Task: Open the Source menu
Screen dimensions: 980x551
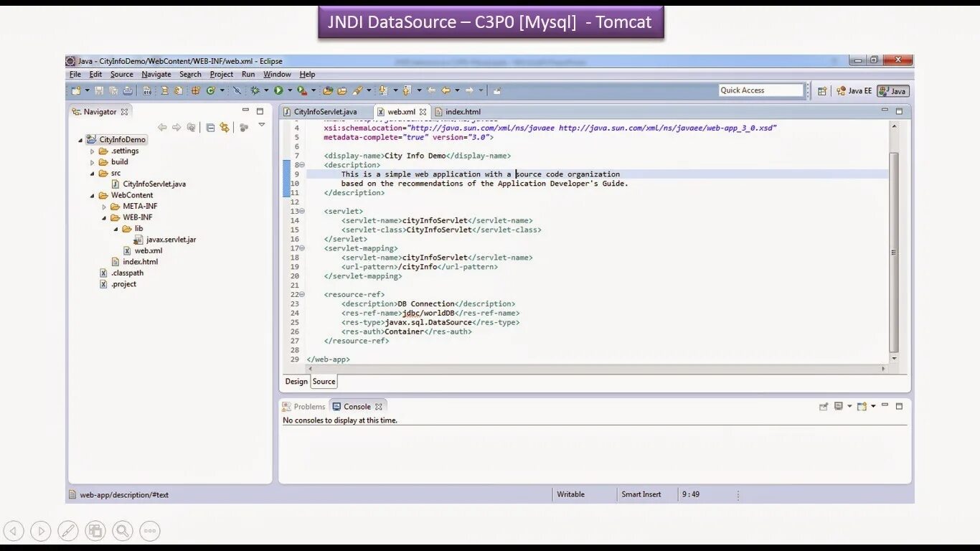Action: 122,75
